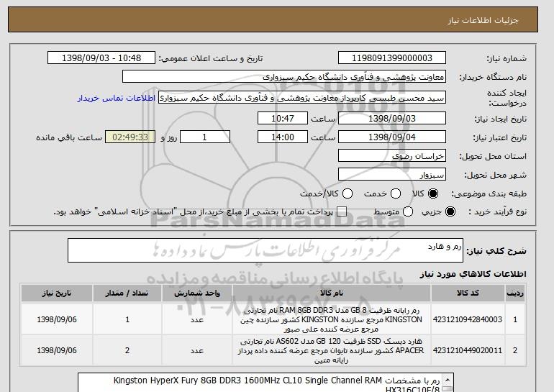Click the جزئیات اطلاعات نیاز header title
This screenshot has width=554, height=392.
coord(483,20)
